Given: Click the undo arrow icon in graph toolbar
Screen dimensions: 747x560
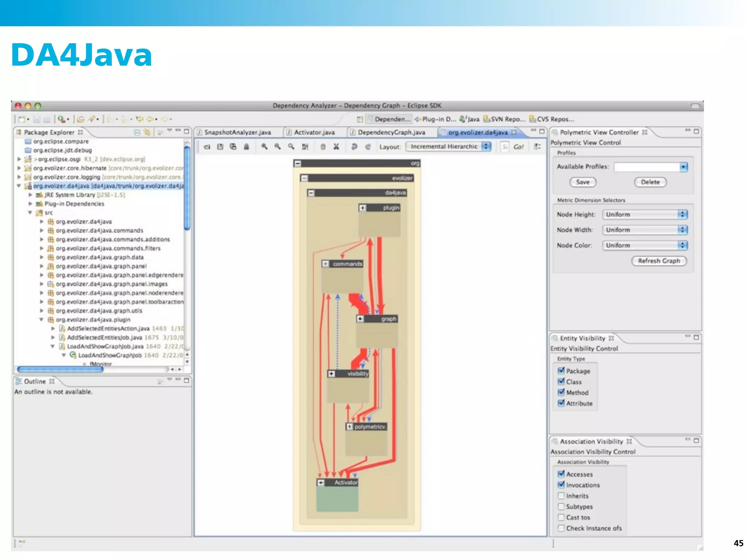Looking at the screenshot, I should point(354,147).
